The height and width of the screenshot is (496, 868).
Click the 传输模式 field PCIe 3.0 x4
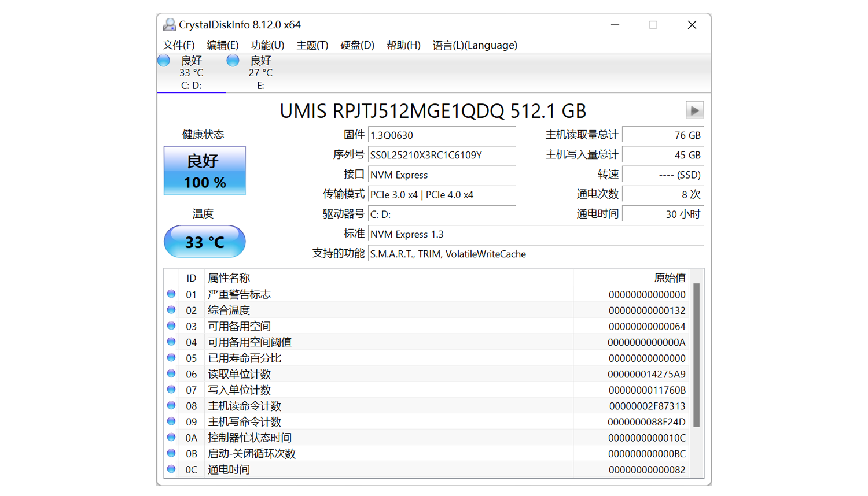(x=442, y=195)
